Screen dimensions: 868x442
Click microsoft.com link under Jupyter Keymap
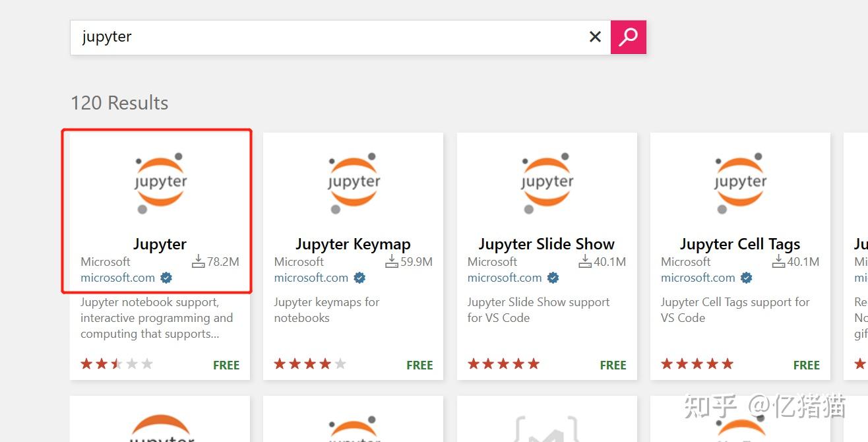[x=311, y=278]
